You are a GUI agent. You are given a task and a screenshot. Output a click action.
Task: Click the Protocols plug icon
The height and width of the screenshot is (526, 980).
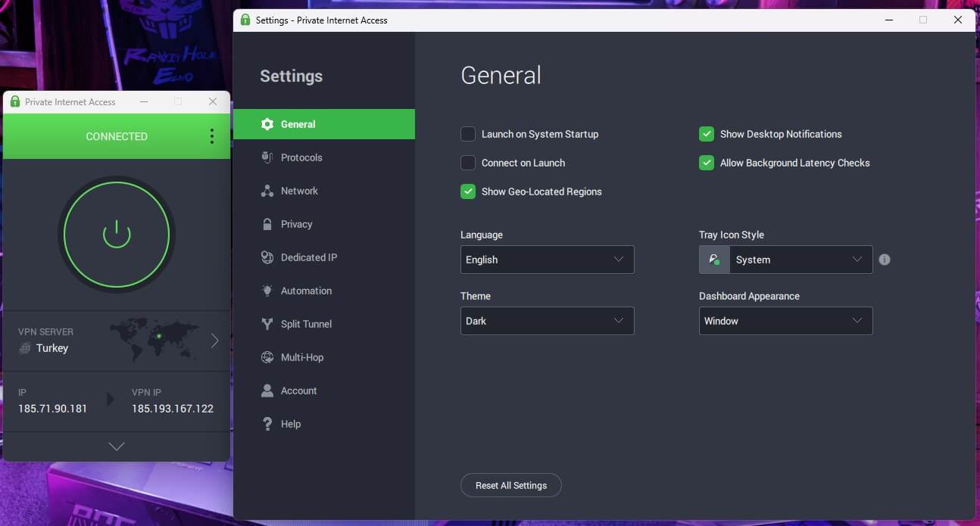coord(267,157)
